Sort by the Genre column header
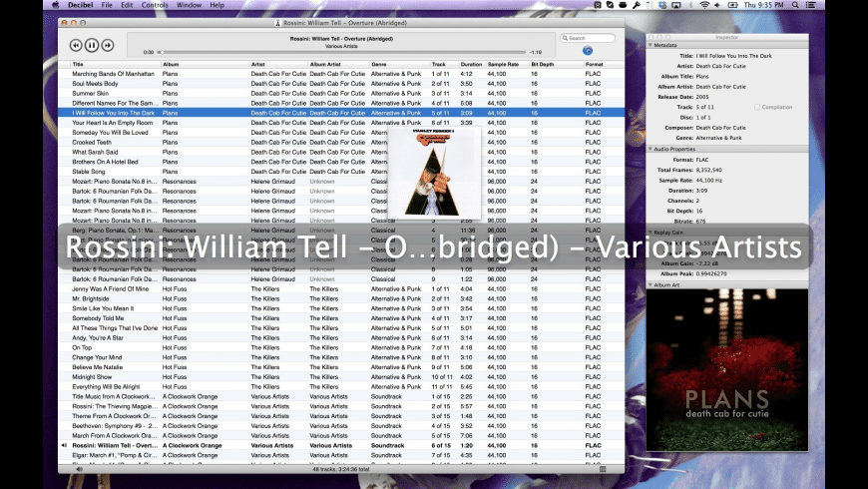This screenshot has width=868, height=489. coord(400,64)
